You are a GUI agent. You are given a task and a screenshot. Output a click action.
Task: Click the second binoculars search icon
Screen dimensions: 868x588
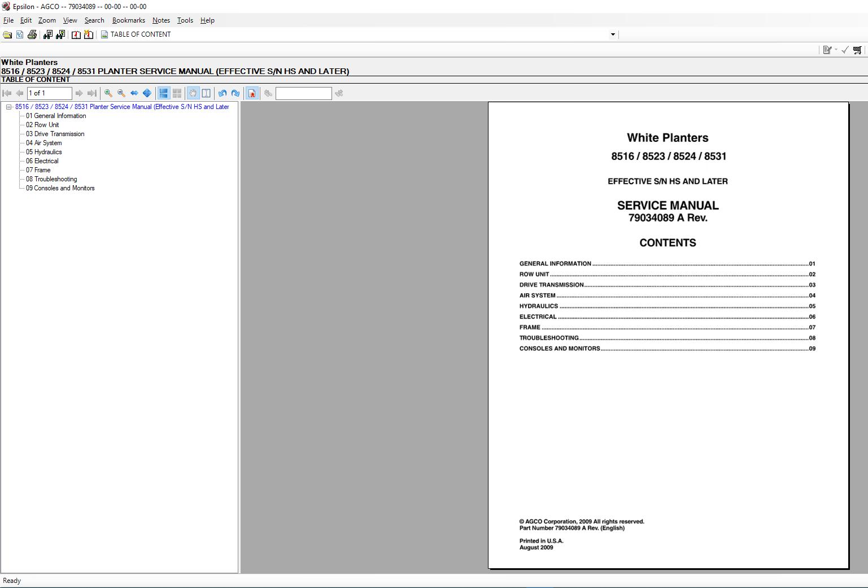coord(60,34)
